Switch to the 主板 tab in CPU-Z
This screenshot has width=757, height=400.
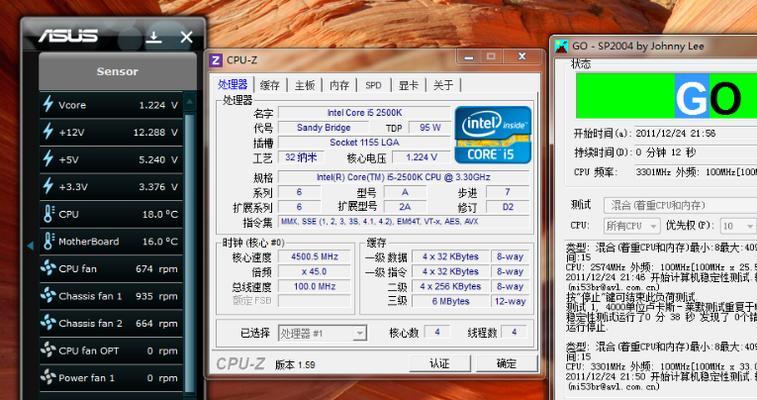point(305,85)
